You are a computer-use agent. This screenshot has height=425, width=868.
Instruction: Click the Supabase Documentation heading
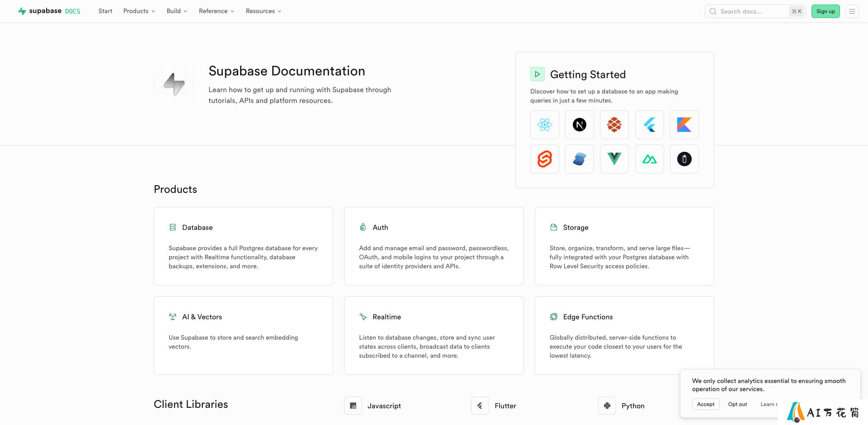(x=287, y=71)
